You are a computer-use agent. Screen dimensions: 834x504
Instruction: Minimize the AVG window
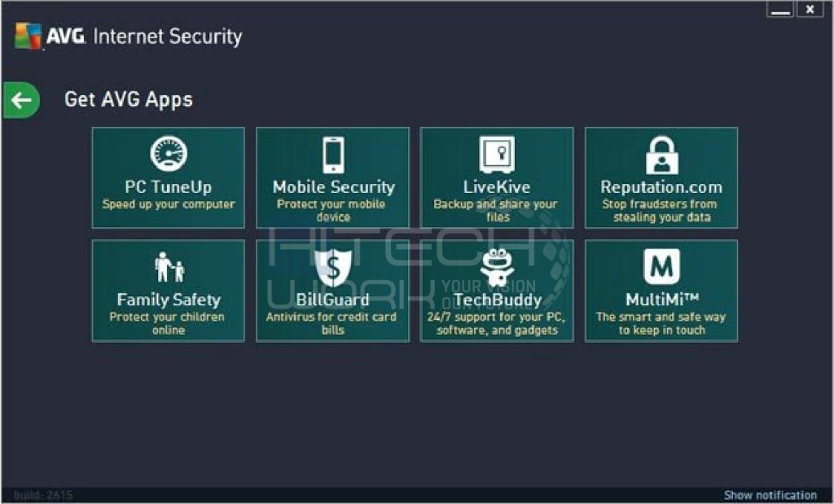780,10
